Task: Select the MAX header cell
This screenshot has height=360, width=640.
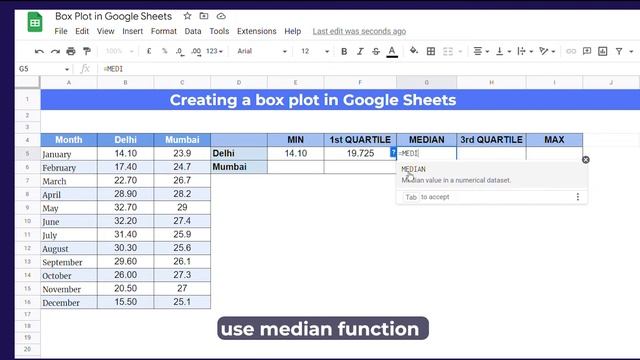Action: [x=554, y=140]
